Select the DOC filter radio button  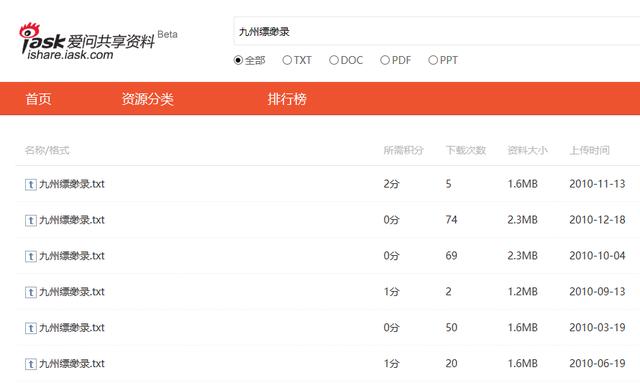[x=334, y=60]
